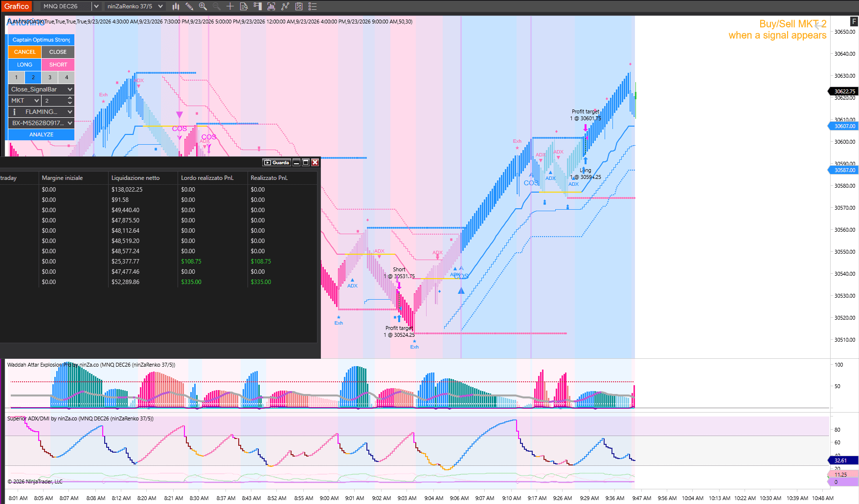Click the pink SHORT button
859x504 pixels.
[x=58, y=65]
